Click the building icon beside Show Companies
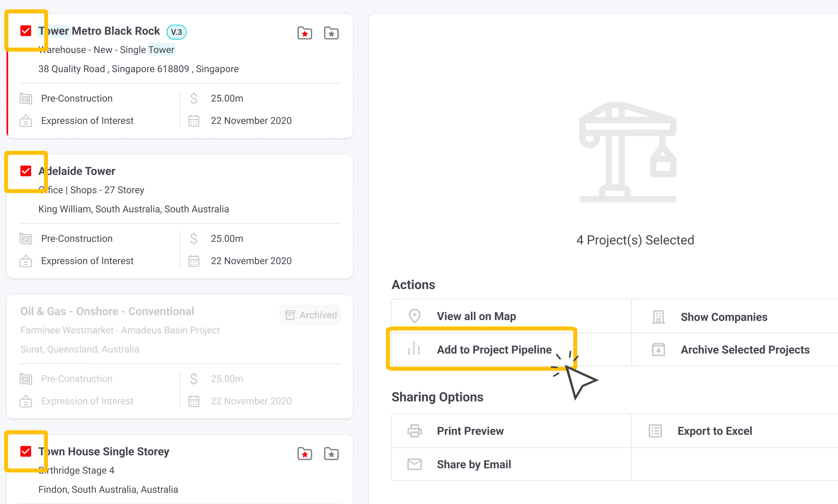 (x=658, y=317)
